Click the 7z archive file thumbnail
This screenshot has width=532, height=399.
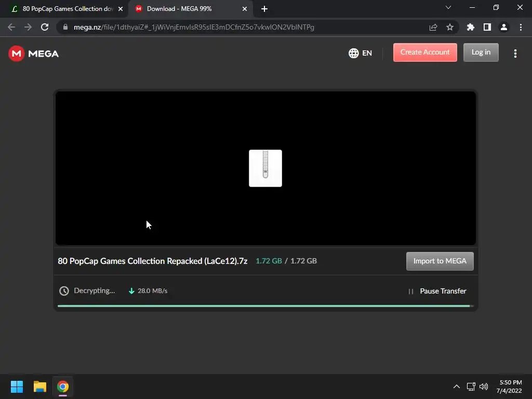(x=265, y=168)
